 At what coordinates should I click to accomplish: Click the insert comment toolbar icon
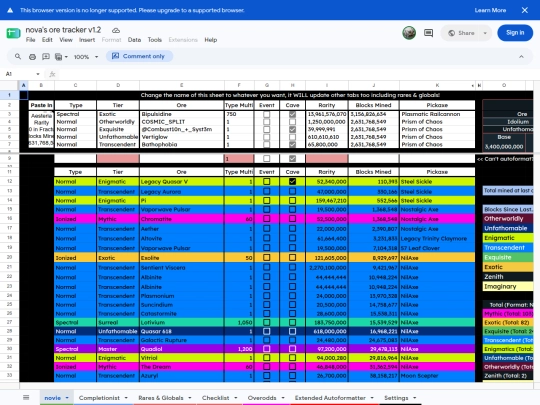pyautogui.click(x=46, y=56)
